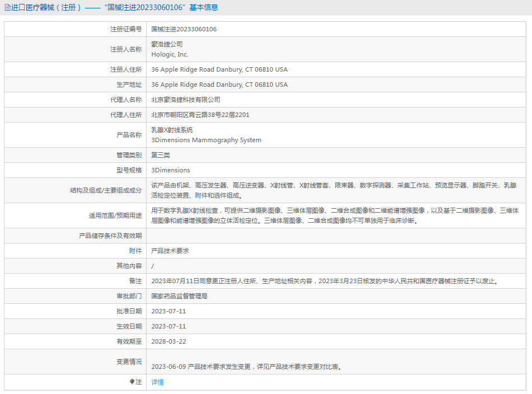Select the 生效日期 row label
This screenshot has width=532, height=394.
click(129, 326)
